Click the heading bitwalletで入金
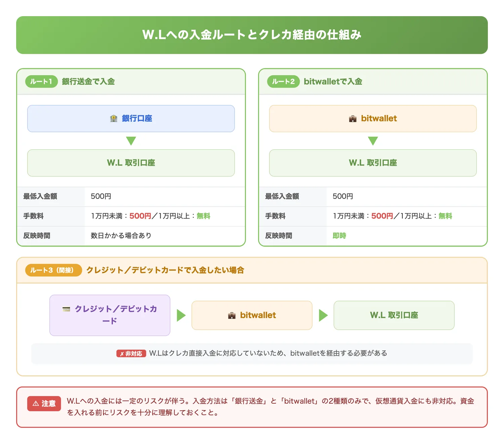Screen dimensions: 504x444 point(333,81)
